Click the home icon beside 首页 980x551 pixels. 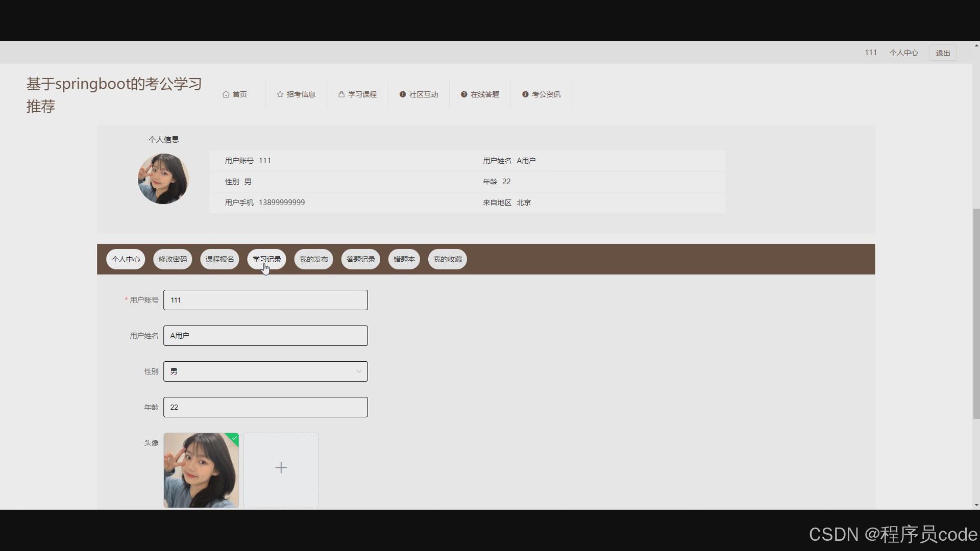point(226,94)
